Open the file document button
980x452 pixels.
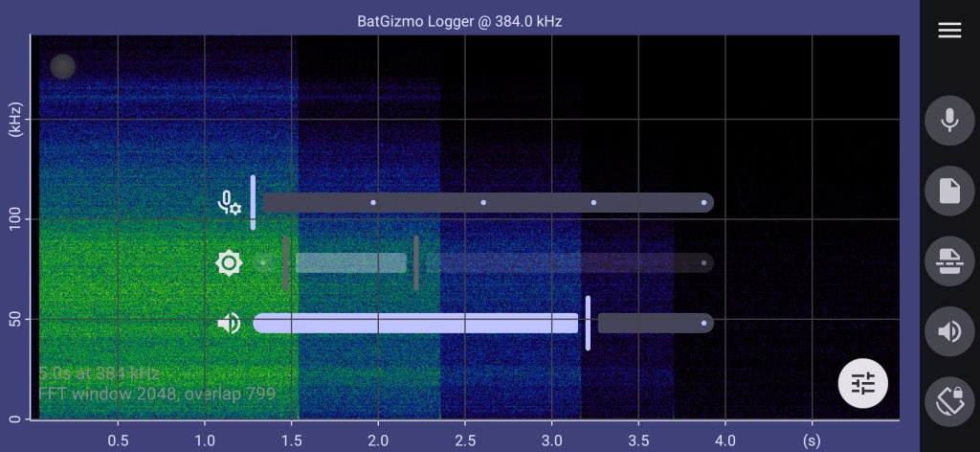coord(948,192)
